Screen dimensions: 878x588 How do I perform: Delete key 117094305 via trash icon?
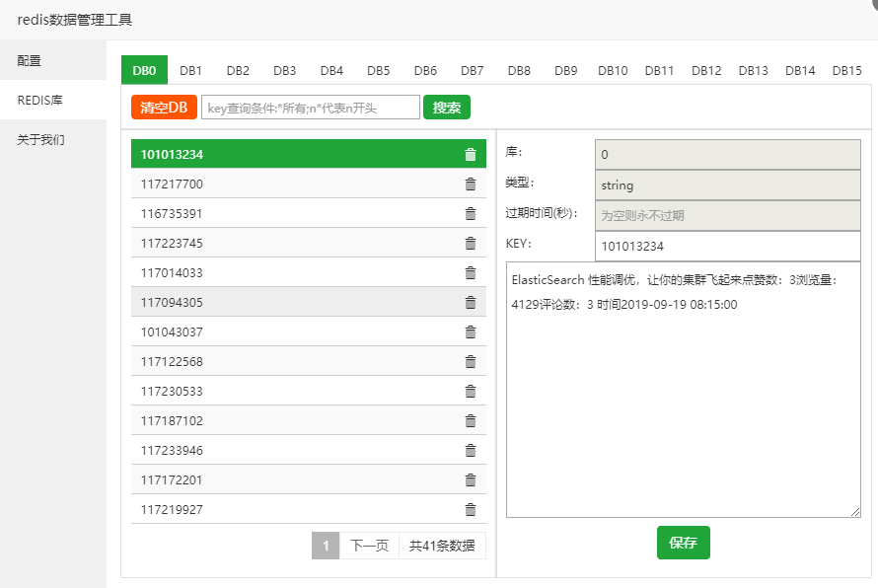471,302
